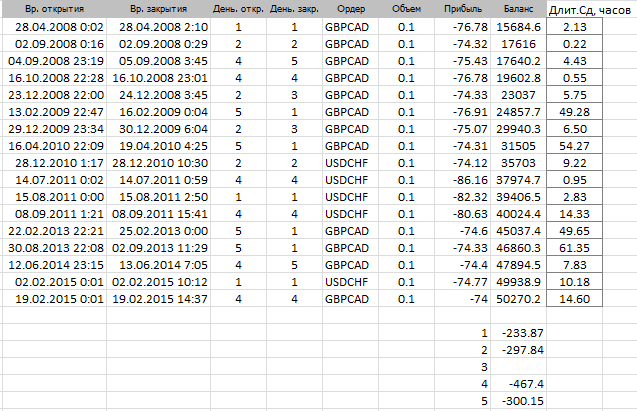
Task: Click closing time 13.06.2014 7:05
Action: [158, 265]
